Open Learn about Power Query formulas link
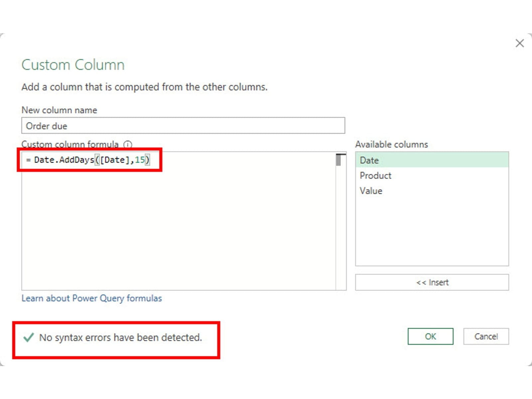The width and height of the screenshot is (532, 399). [x=91, y=298]
